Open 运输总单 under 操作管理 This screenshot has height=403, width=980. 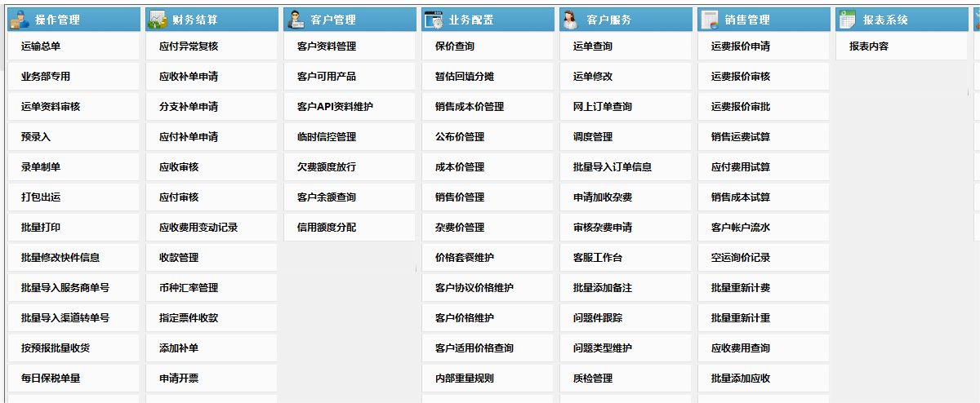click(41, 46)
